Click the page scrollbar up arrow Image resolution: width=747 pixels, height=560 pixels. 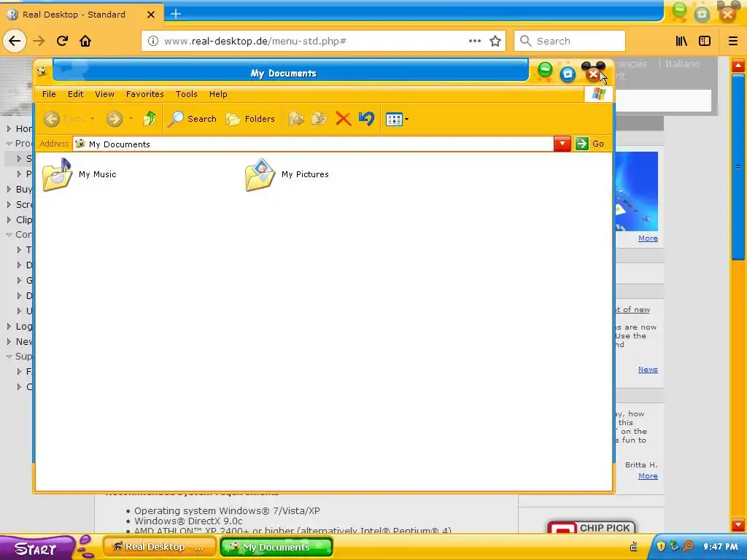click(738, 65)
